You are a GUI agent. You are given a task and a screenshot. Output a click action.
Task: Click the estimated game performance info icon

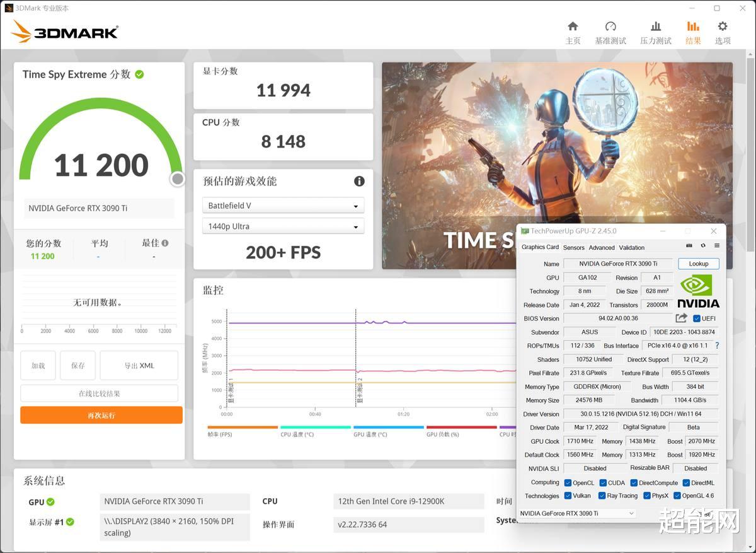(x=359, y=181)
